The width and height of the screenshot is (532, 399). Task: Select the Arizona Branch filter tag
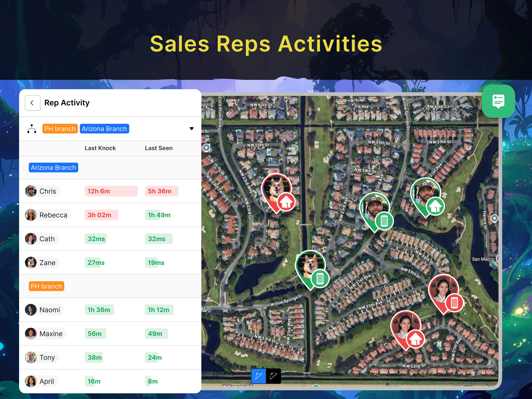pos(104,129)
